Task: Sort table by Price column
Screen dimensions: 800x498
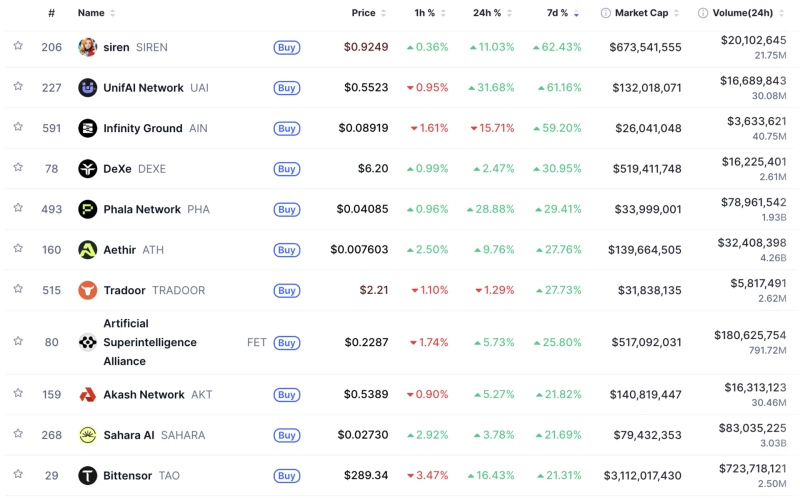Action: [364, 13]
